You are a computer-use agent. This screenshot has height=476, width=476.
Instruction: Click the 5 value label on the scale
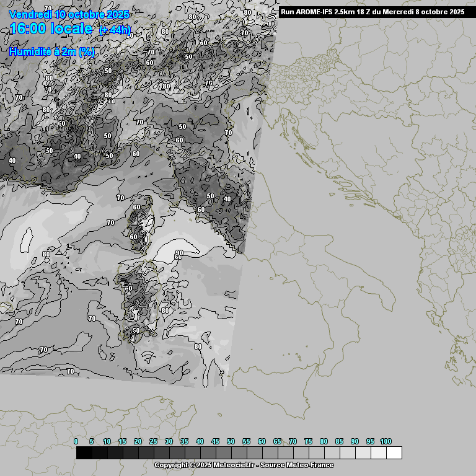[x=91, y=441]
